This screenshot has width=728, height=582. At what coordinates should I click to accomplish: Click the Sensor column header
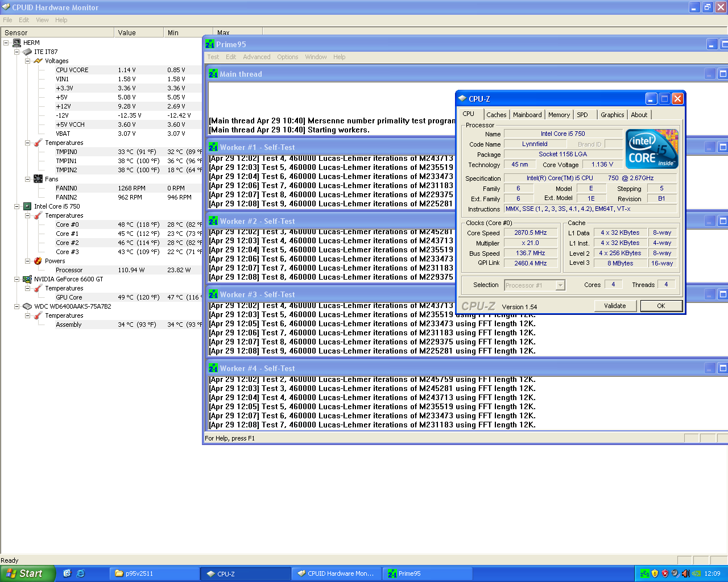click(57, 32)
